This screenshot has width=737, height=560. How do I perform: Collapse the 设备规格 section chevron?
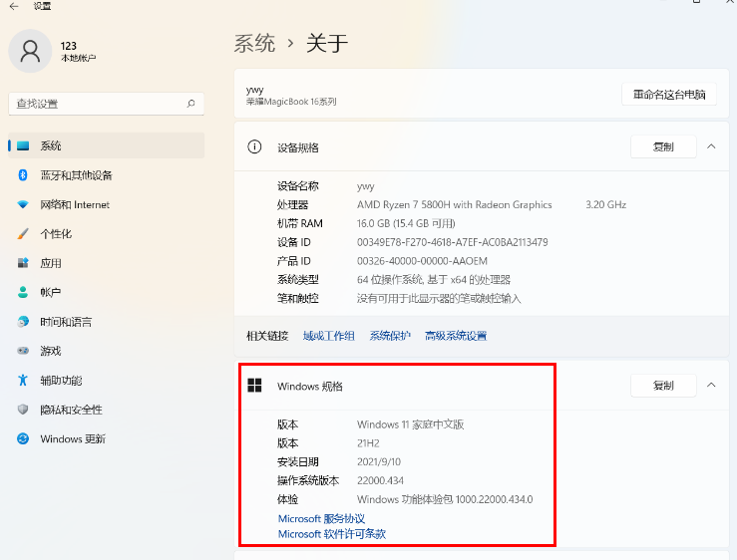click(x=711, y=146)
